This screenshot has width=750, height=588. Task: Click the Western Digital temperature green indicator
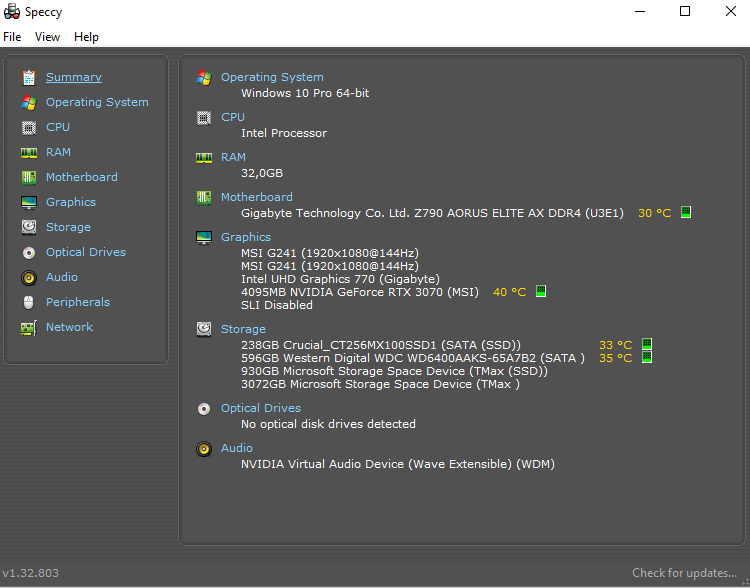coord(647,357)
